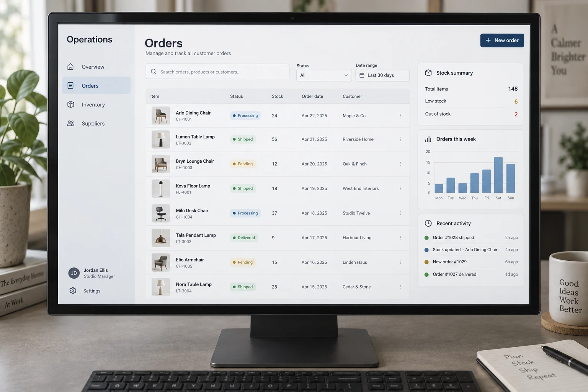This screenshot has width=588, height=392.
Task: Click the Pending badge on Elio Armchair
Action: click(x=243, y=262)
